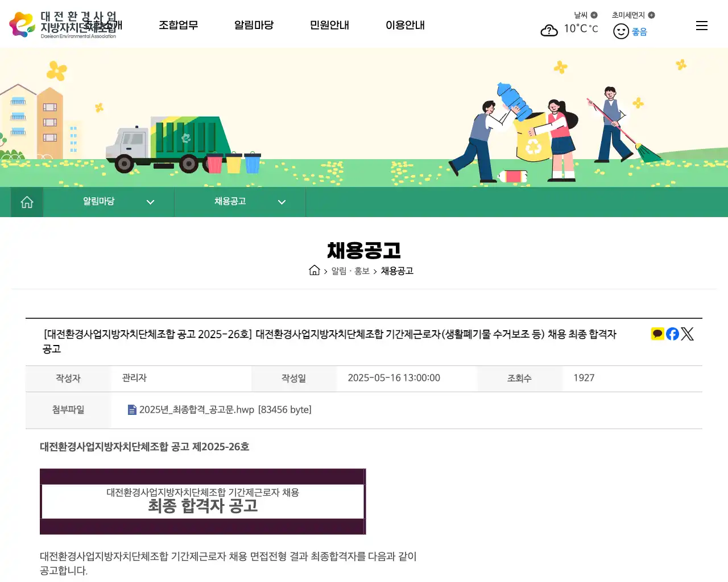Click the Daejeon Environmental Association logo
Image resolution: width=728 pixels, height=582 pixels.
(63, 24)
